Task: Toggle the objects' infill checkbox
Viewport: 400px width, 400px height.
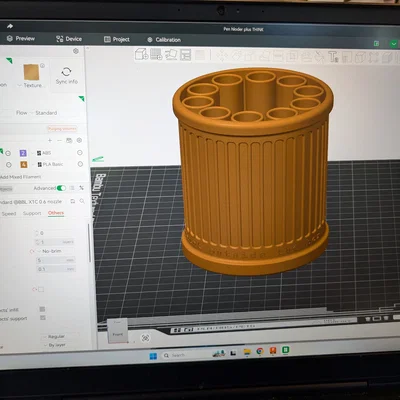Action: coord(42,309)
